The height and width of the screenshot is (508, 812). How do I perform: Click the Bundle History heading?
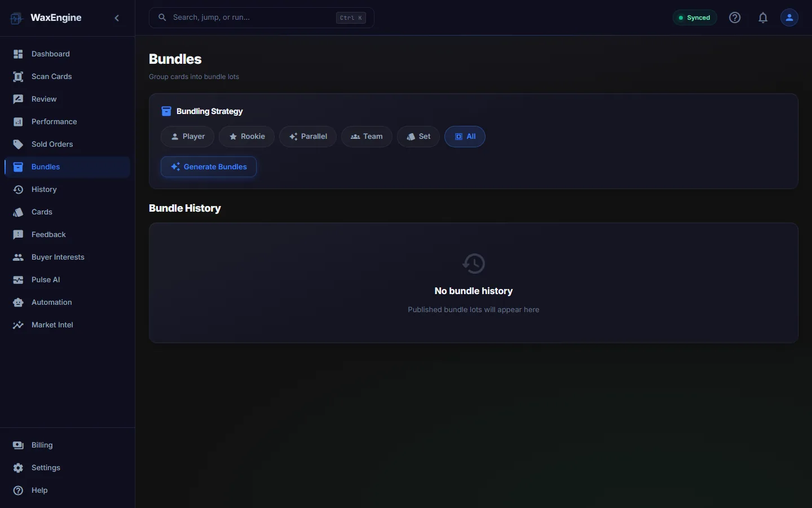(x=185, y=208)
